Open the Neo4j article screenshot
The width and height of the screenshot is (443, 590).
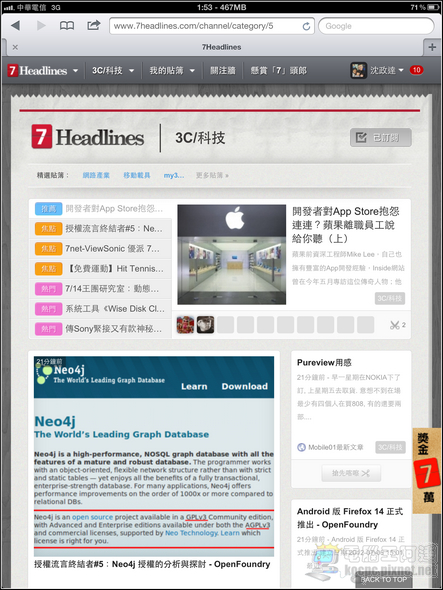pyautogui.click(x=154, y=456)
